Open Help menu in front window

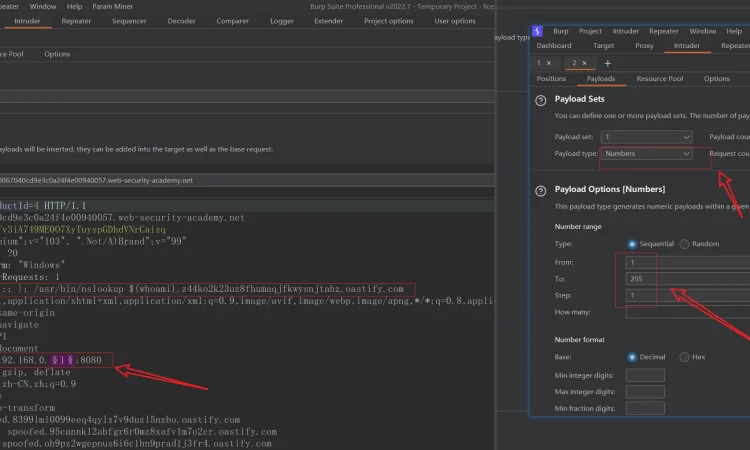734,31
